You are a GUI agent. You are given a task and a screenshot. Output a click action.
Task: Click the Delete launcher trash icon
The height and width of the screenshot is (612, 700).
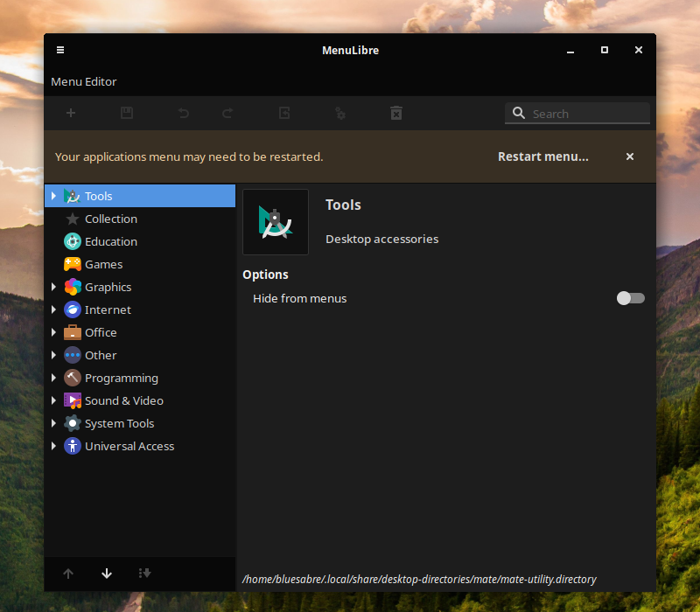[395, 113]
